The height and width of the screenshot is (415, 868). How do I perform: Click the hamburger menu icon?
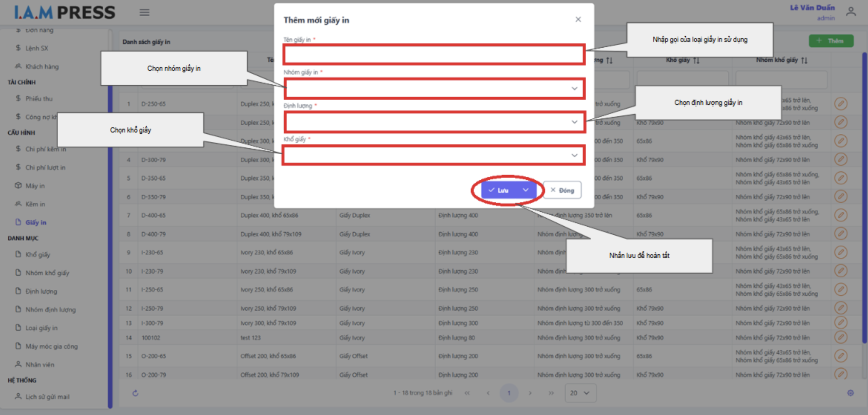coord(144,13)
